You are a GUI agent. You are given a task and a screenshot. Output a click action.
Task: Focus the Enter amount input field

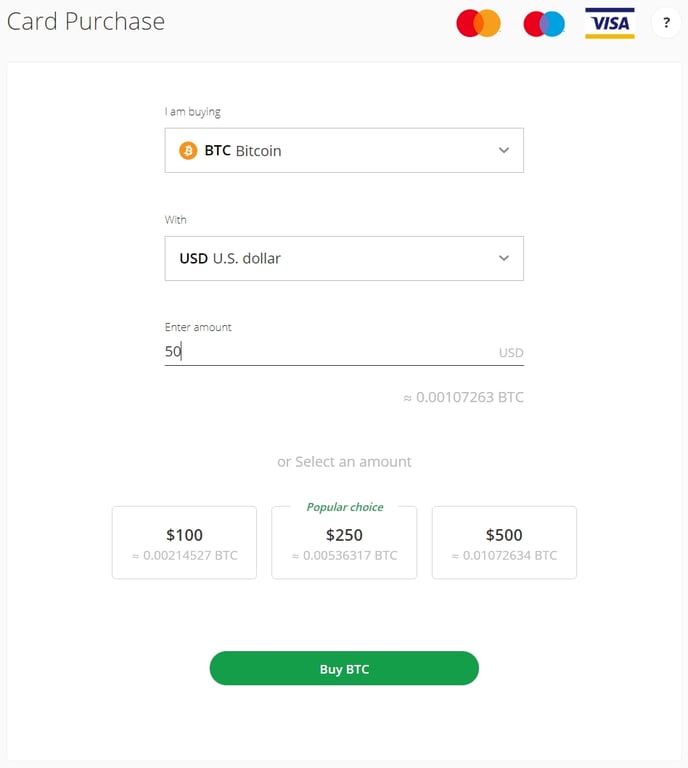320,352
